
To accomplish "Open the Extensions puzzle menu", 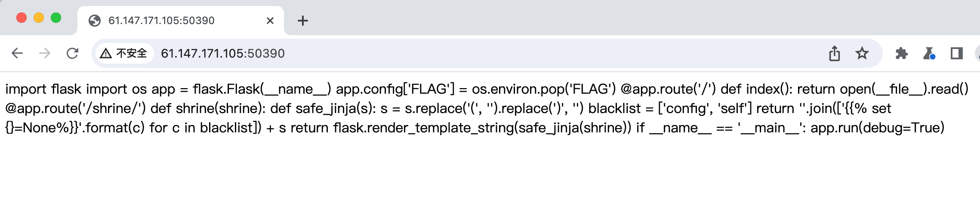I will 901,53.
